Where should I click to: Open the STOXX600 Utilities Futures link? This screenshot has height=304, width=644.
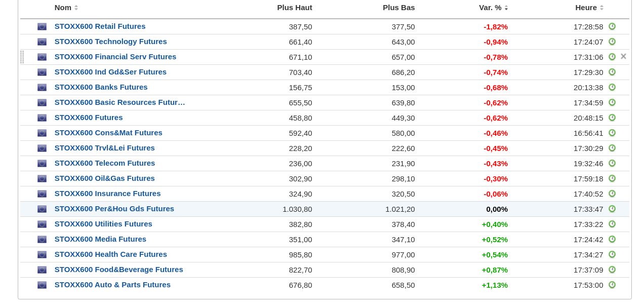point(103,224)
